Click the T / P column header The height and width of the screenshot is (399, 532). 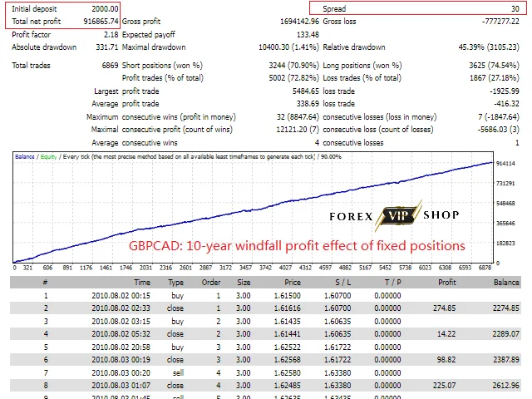393,283
